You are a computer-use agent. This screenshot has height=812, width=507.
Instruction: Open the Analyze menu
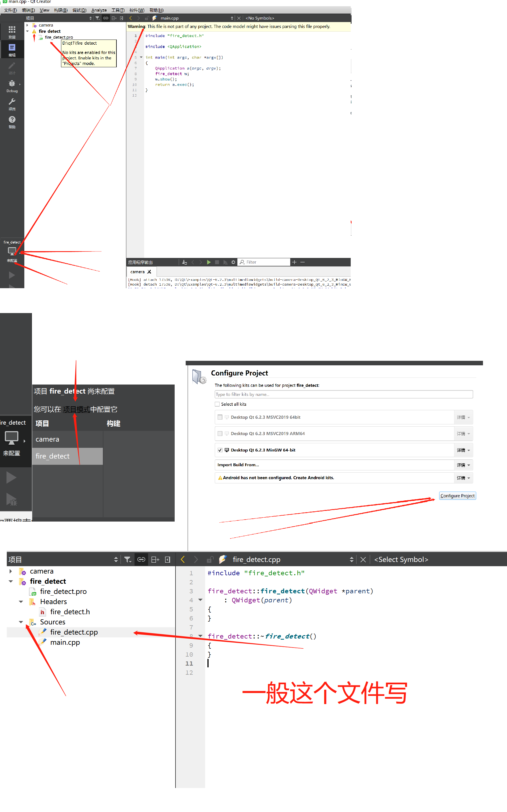99,10
